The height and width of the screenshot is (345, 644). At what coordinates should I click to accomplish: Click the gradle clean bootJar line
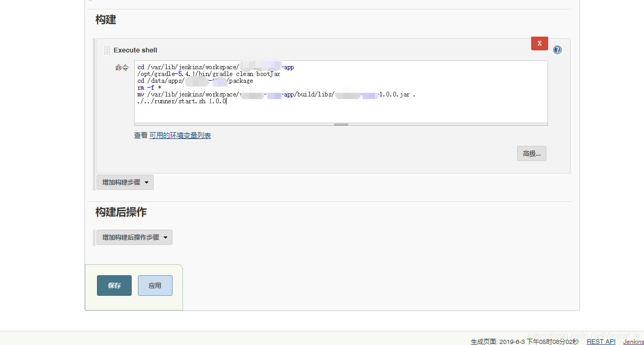[x=209, y=74]
